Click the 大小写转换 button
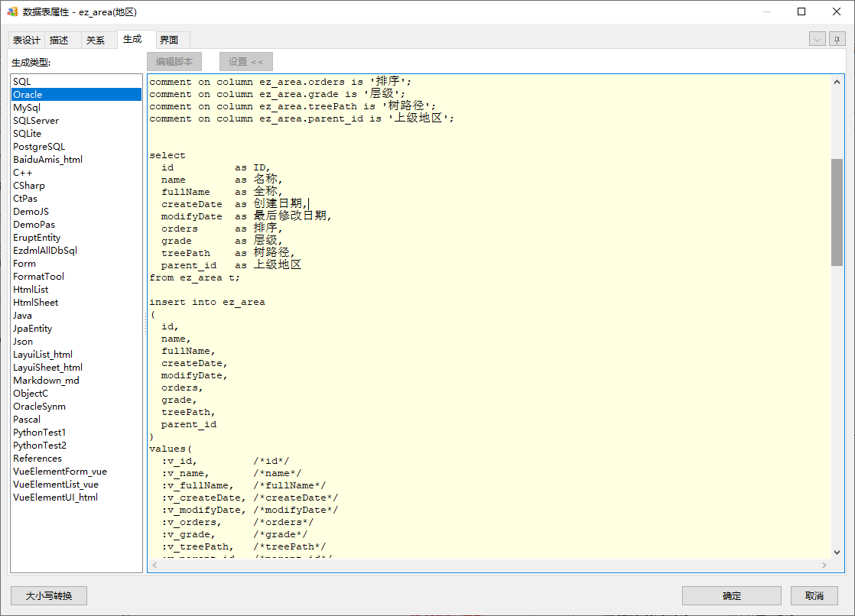The image size is (855, 616). (x=48, y=596)
